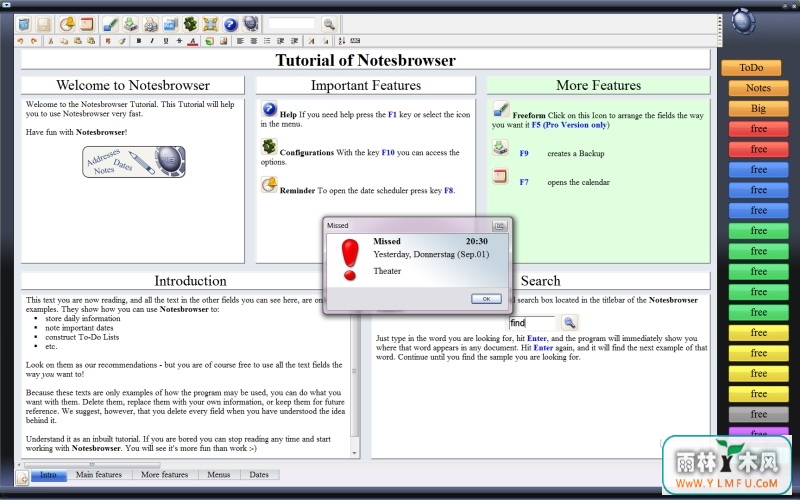This screenshot has width=800, height=500.
Task: Click the down arrow of the Introduction scrollbar
Action: coord(355,453)
